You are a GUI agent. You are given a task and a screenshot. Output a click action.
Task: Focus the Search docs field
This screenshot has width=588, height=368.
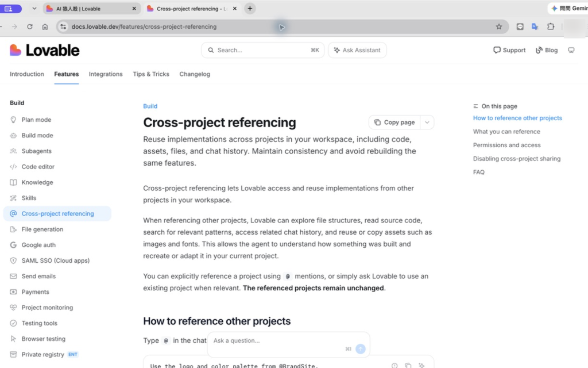[262, 51]
